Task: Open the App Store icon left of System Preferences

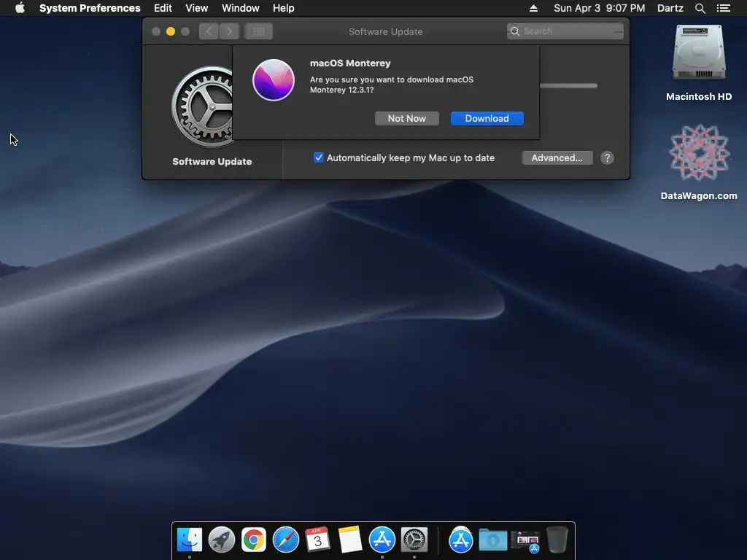Action: point(382,540)
